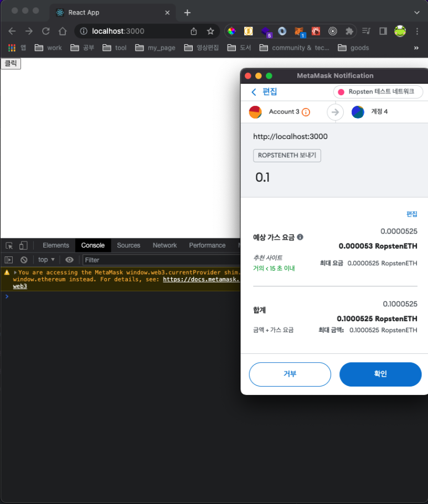Reject transaction with 거부 button
The height and width of the screenshot is (504, 428).
[290, 374]
